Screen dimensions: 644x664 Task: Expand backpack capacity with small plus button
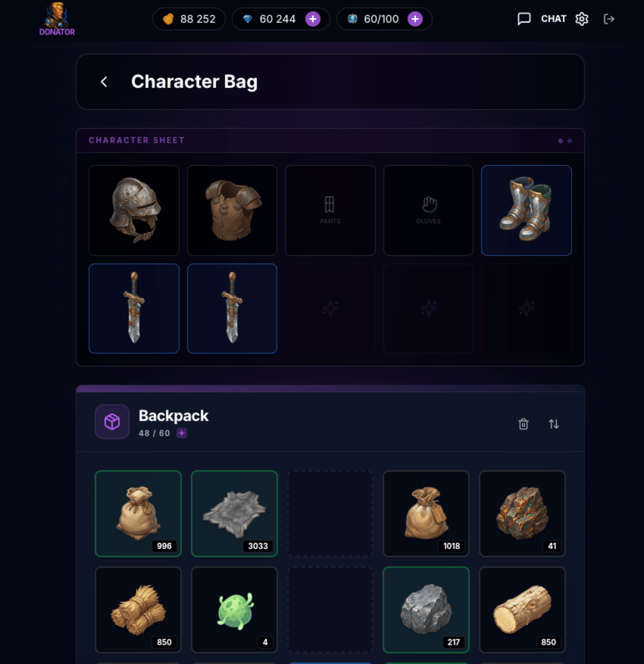pyautogui.click(x=182, y=433)
